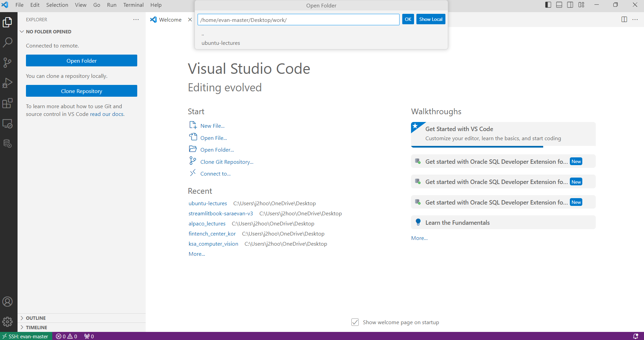Click the folder path input field
The height and width of the screenshot is (340, 644).
298,20
